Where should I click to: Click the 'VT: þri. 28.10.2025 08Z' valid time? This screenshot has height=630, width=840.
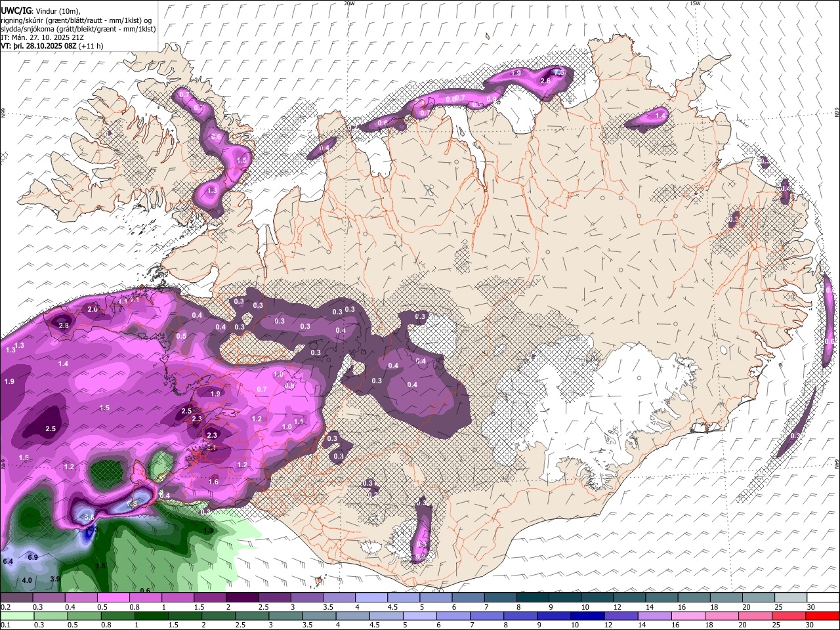[x=39, y=46]
